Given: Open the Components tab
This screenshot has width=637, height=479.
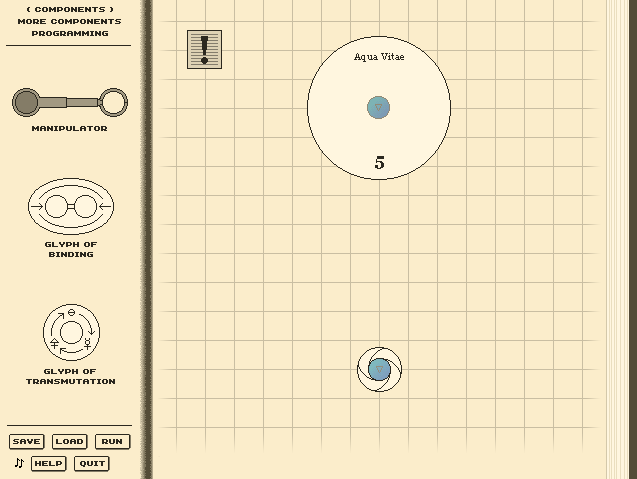Looking at the screenshot, I should pyautogui.click(x=69, y=9).
